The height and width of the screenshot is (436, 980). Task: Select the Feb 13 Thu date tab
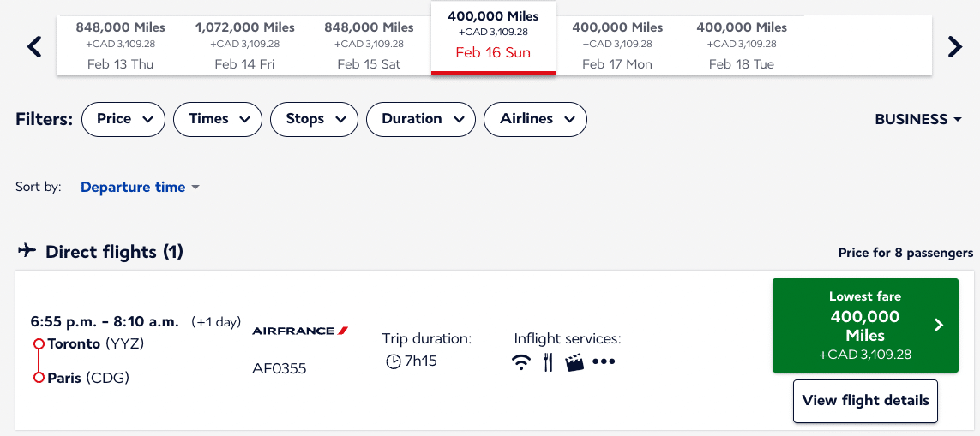pos(120,45)
